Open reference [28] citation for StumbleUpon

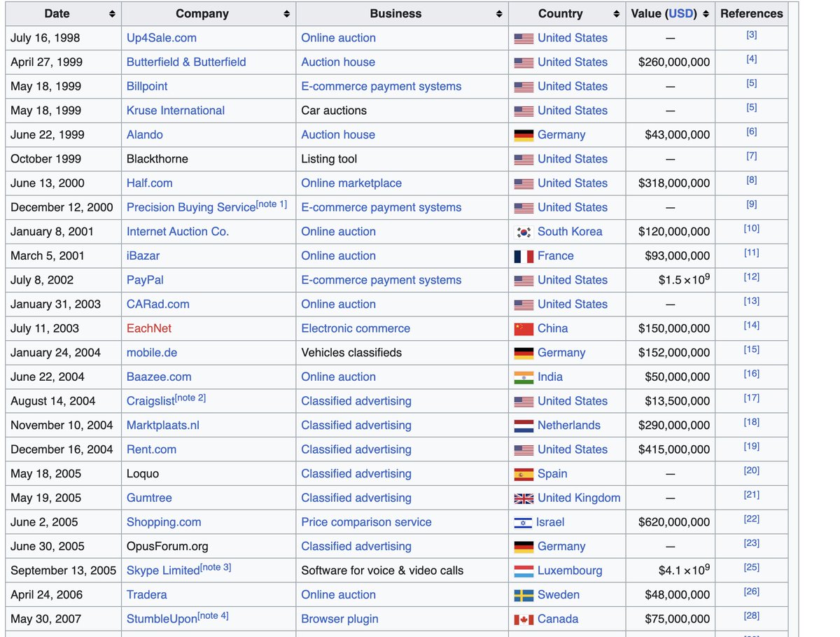751,616
